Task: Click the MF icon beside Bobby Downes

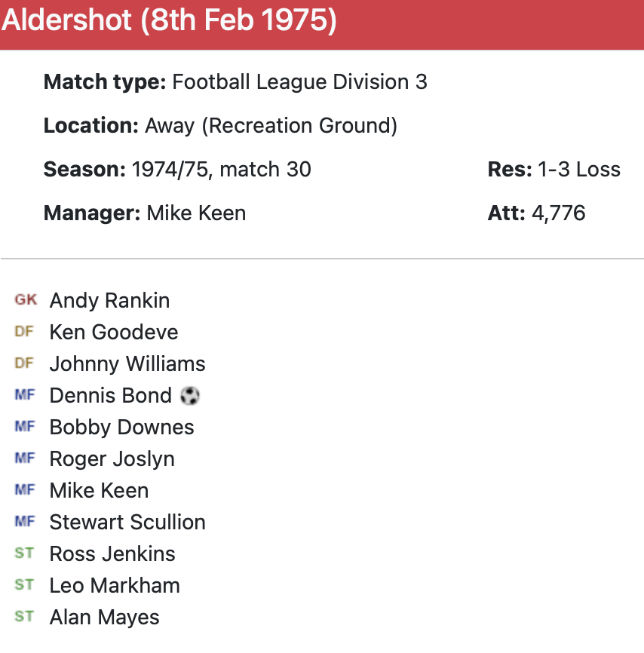Action: [24, 427]
